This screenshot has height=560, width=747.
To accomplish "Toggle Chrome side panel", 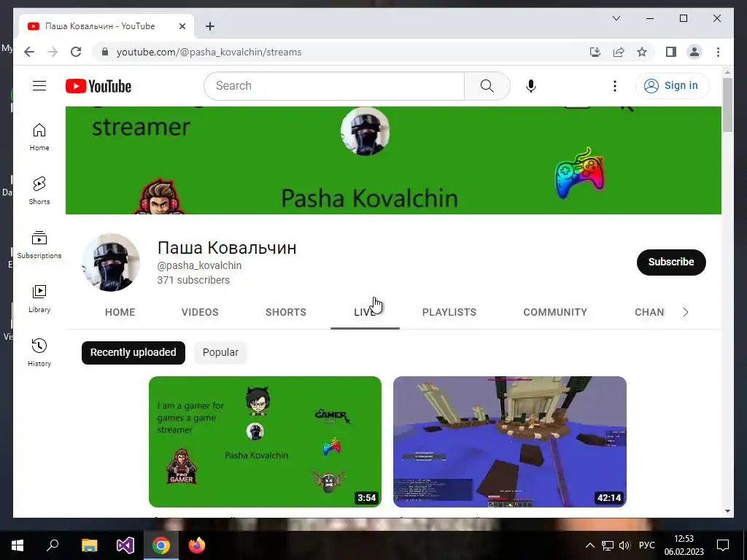I will coord(671,52).
